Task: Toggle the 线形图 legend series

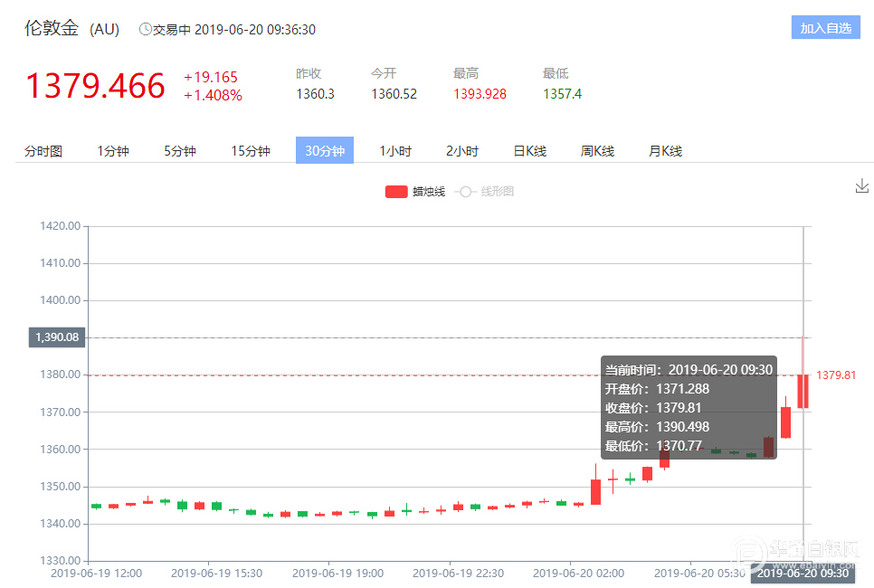Action: point(484,192)
